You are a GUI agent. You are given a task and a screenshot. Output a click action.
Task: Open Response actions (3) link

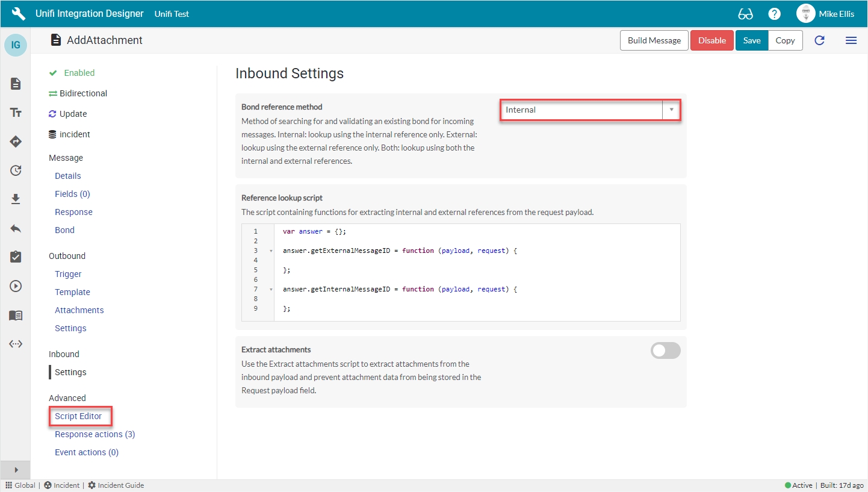coord(95,434)
